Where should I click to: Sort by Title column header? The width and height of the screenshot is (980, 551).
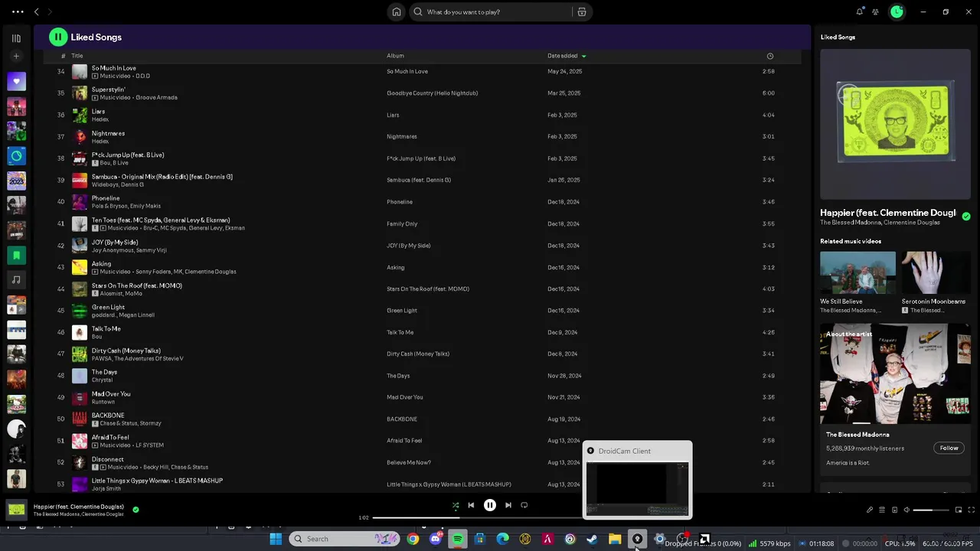[77, 56]
